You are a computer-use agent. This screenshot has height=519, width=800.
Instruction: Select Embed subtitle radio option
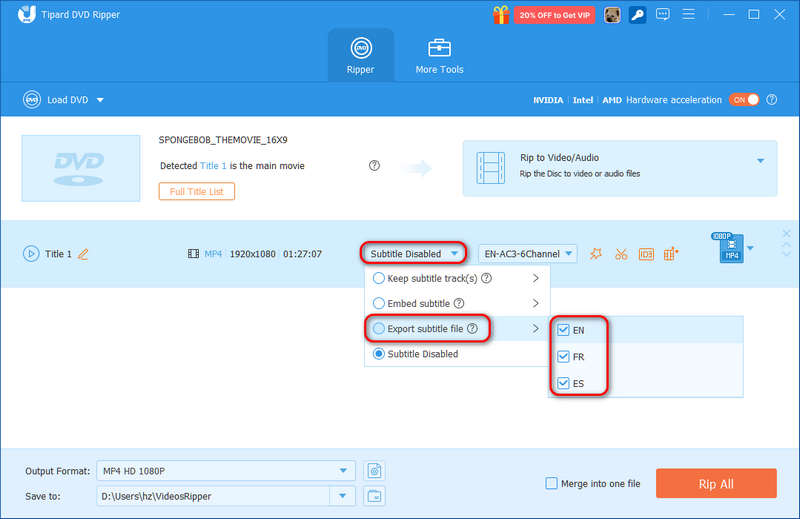pos(379,303)
